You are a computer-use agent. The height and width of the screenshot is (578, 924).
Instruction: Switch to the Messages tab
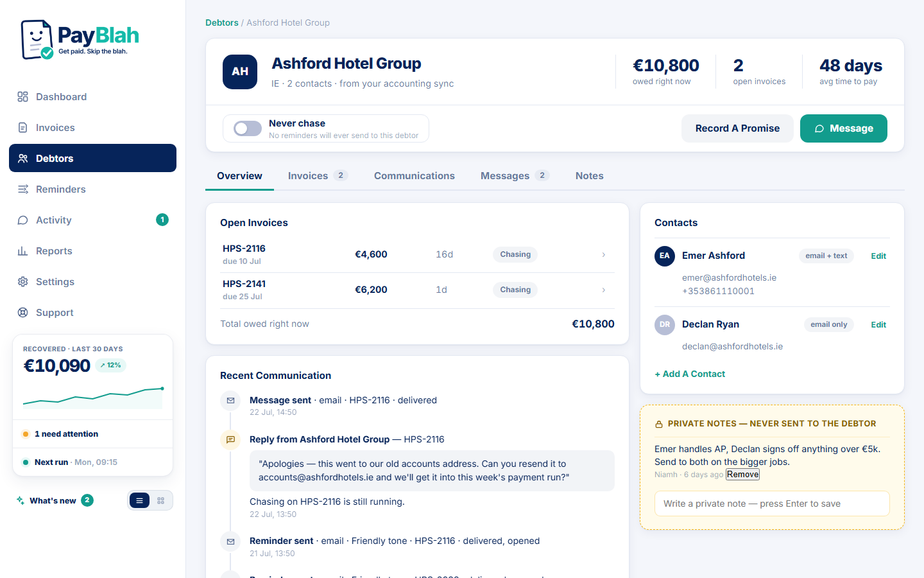(x=515, y=176)
